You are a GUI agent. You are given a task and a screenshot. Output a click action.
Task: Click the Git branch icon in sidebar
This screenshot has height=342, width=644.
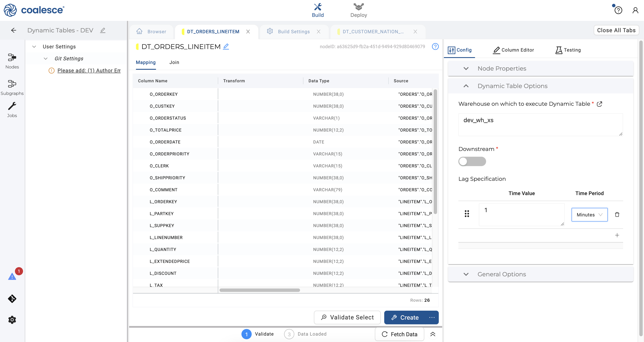(x=12, y=299)
